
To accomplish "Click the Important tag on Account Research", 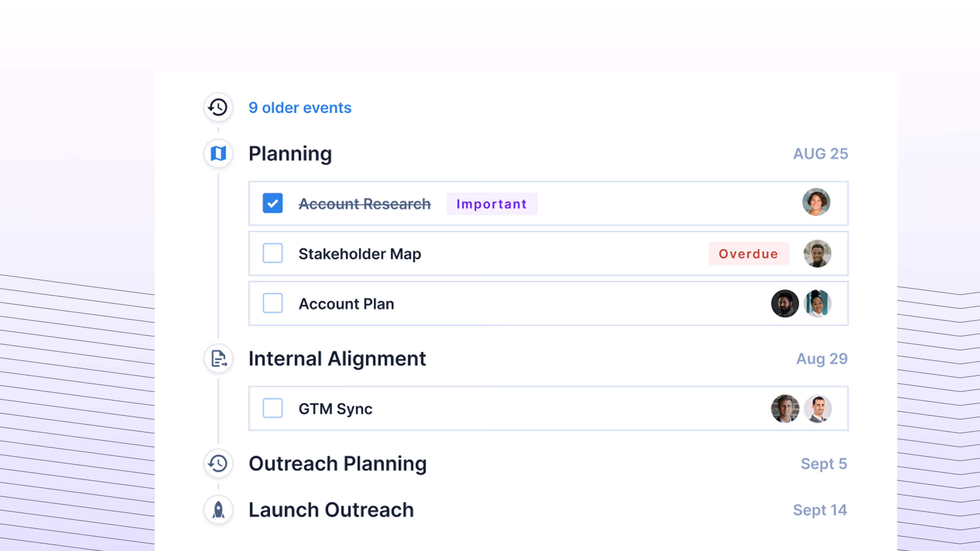I will coord(492,204).
